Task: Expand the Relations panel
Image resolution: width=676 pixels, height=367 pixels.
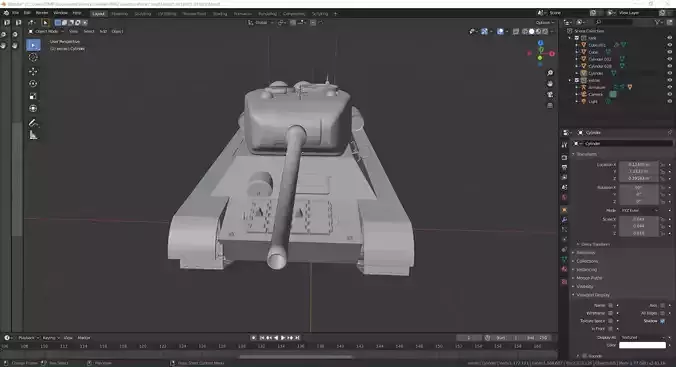Action: pyautogui.click(x=585, y=253)
